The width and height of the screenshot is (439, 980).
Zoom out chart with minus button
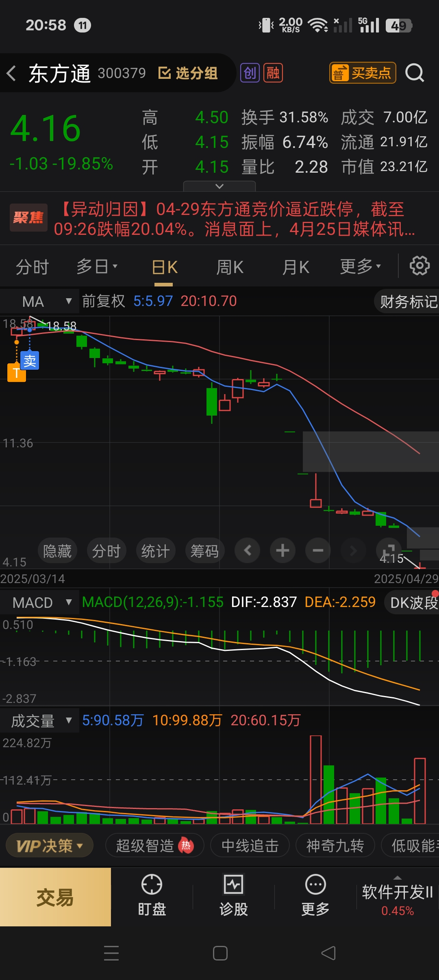[x=318, y=551]
